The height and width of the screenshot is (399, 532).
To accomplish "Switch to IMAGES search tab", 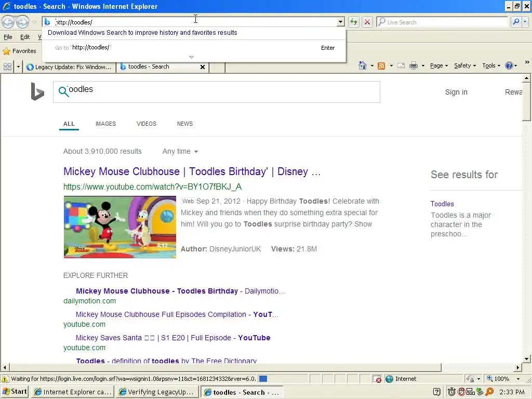I will (105, 124).
